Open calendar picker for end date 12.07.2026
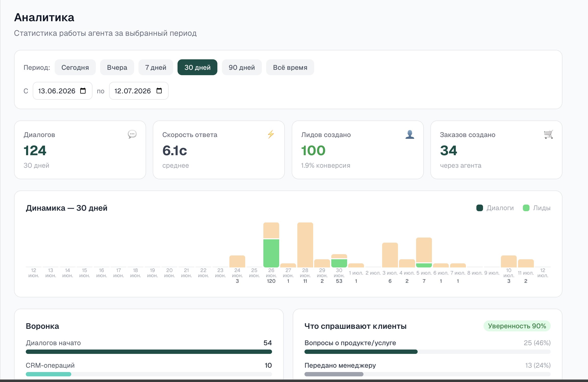The image size is (588, 382). click(159, 91)
